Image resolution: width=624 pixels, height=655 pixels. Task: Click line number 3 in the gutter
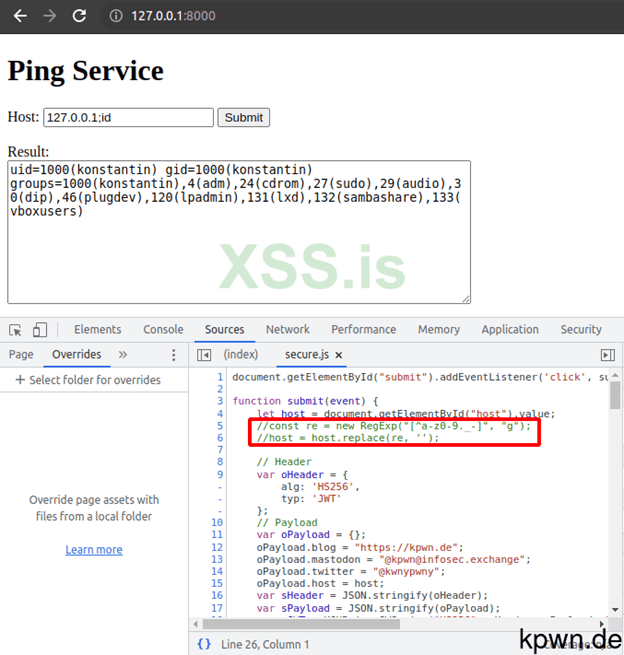[x=220, y=401]
